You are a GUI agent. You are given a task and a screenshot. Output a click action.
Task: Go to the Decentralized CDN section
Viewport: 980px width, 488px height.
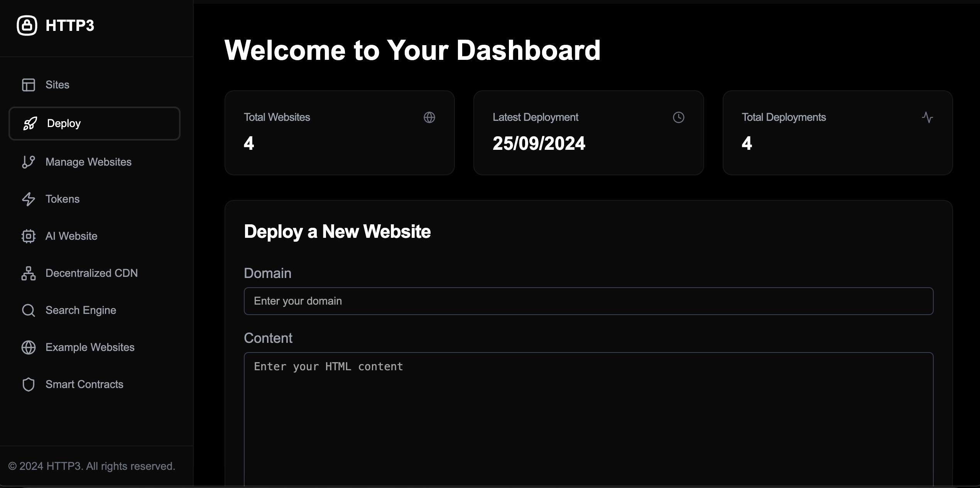(91, 273)
